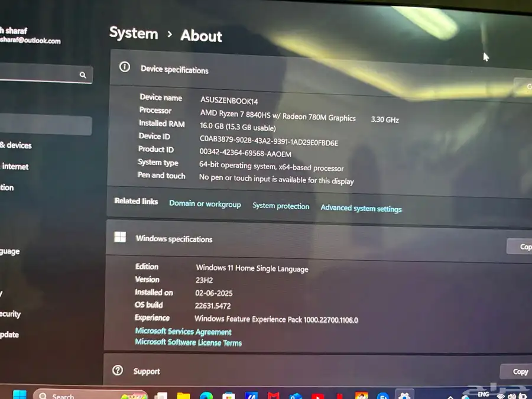Focus the Settings search box in the sidebar
The height and width of the screenshot is (399, 532).
click(x=46, y=74)
